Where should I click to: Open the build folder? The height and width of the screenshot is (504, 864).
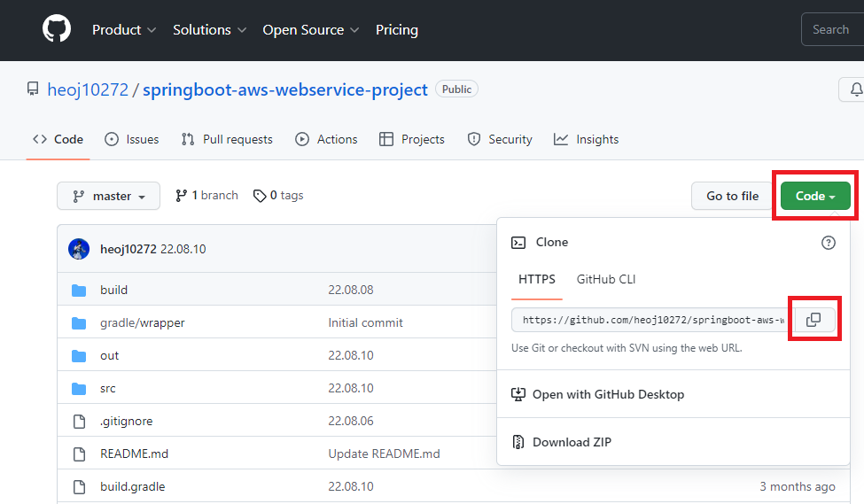point(113,290)
